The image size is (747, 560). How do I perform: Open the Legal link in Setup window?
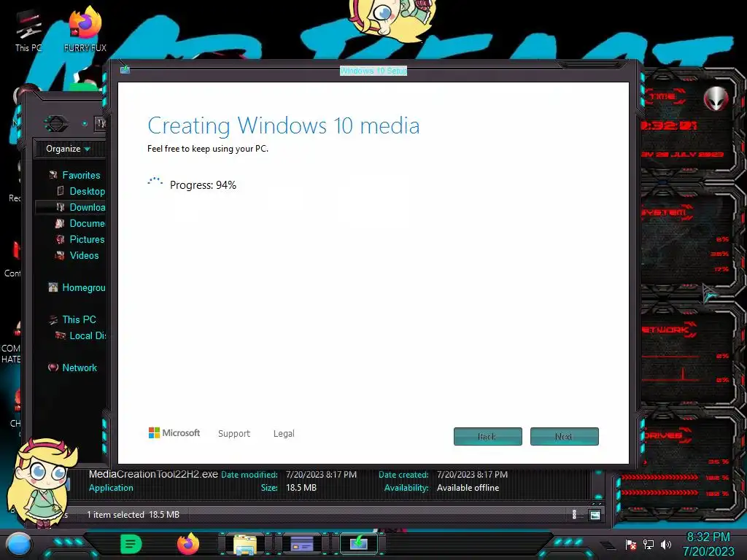click(284, 433)
